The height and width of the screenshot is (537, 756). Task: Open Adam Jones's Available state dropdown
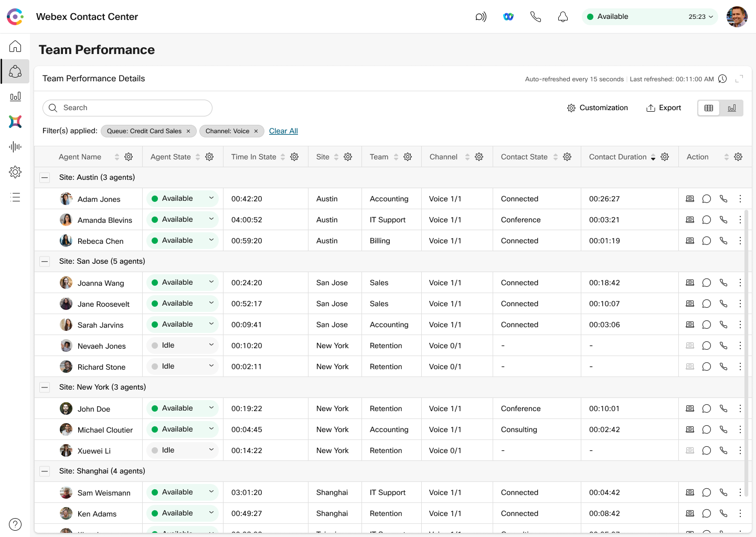point(211,198)
